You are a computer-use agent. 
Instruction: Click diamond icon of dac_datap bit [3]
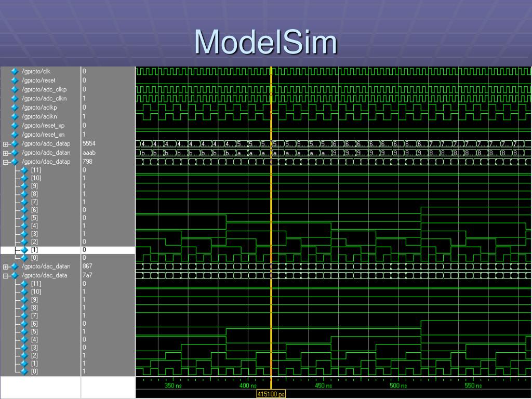click(24, 234)
